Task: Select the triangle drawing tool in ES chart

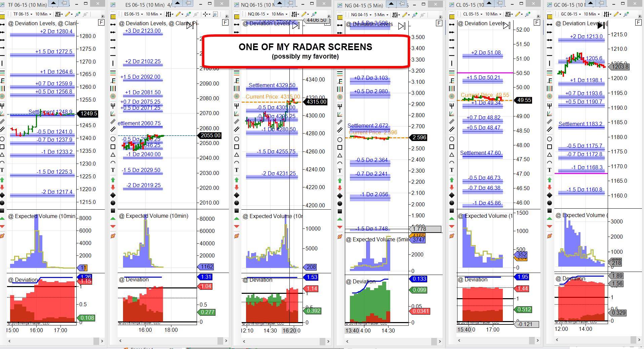Action: click(113, 154)
